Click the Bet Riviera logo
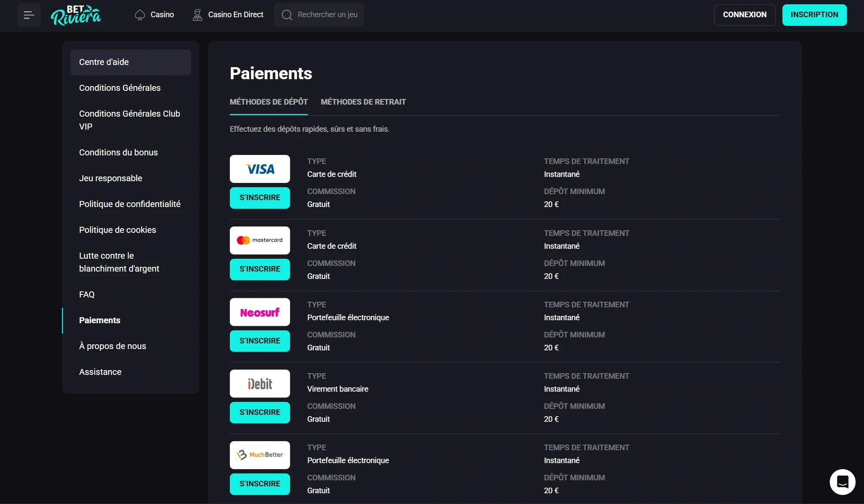Viewport: 864px width, 504px height. click(x=76, y=15)
